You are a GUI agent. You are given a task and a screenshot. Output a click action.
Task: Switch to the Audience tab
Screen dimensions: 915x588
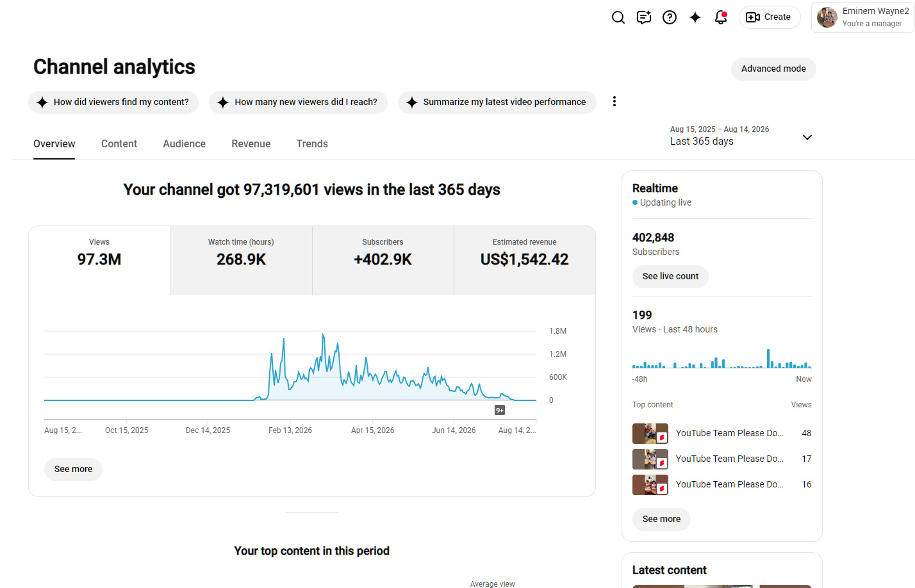pos(184,144)
